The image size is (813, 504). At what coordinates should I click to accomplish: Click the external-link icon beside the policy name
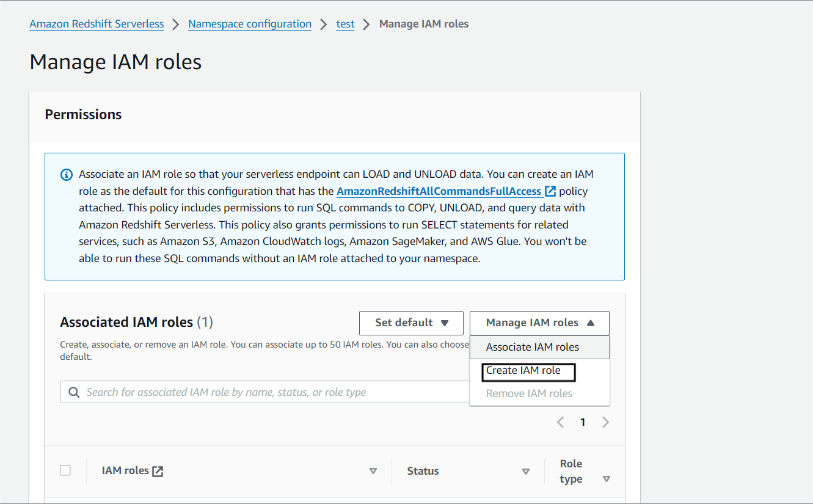click(550, 191)
